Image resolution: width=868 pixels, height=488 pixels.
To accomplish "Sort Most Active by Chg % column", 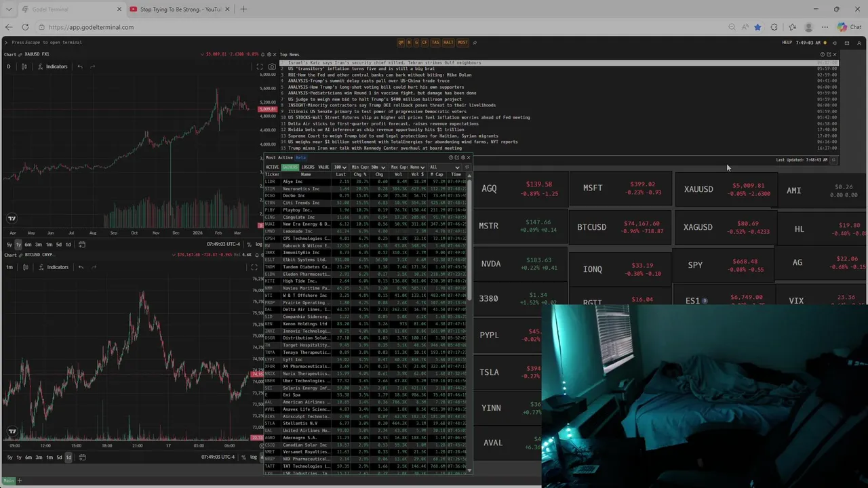I will (x=360, y=174).
